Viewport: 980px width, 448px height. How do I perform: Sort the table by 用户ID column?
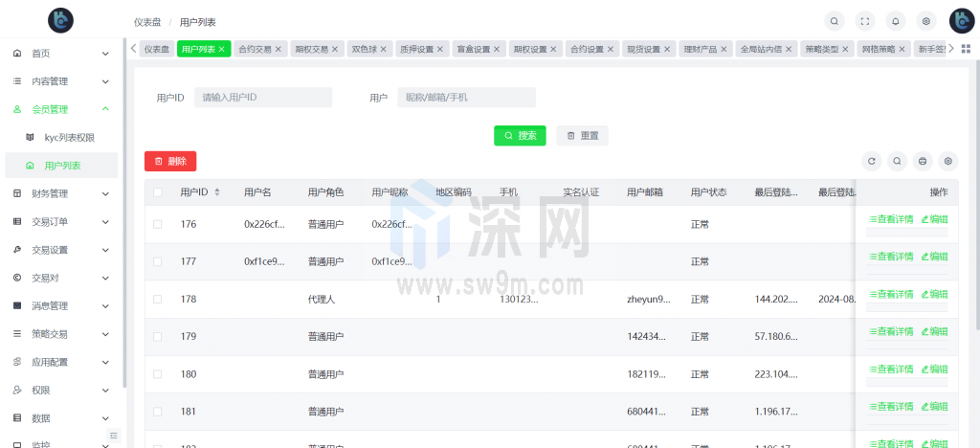tap(217, 192)
